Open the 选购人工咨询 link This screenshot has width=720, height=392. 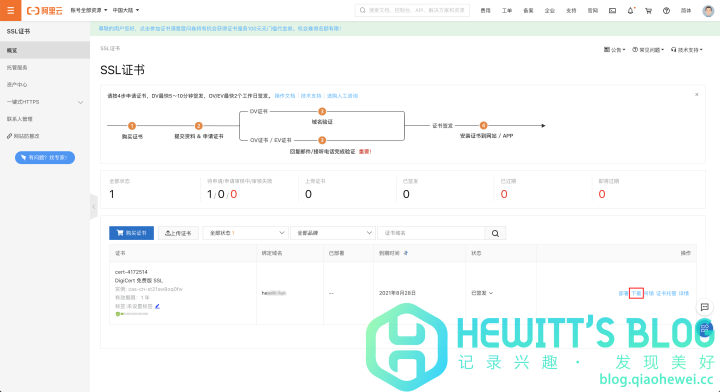342,96
